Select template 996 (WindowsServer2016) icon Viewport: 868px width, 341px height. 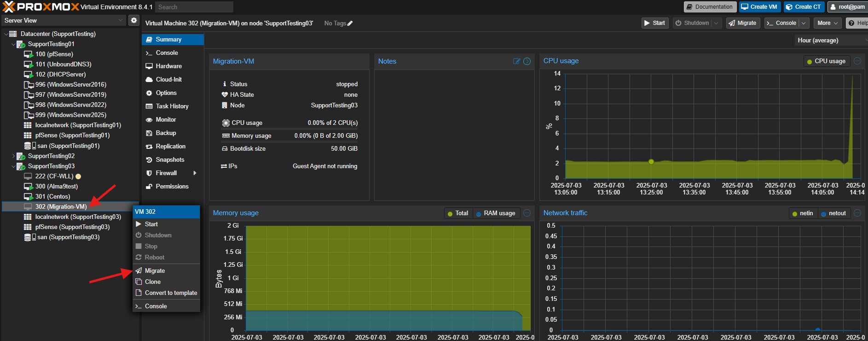(x=29, y=85)
